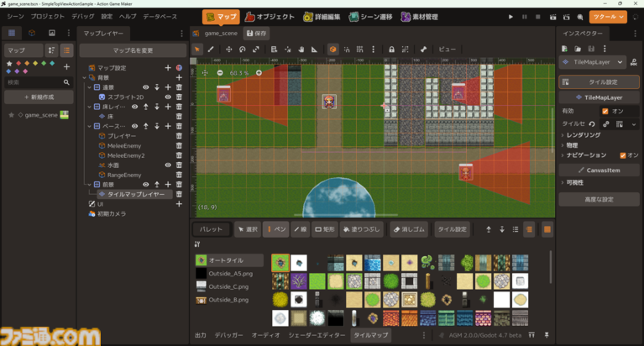Uncheck the ナビゲーション オン checkbox
This screenshot has height=346, width=644.
coord(623,155)
